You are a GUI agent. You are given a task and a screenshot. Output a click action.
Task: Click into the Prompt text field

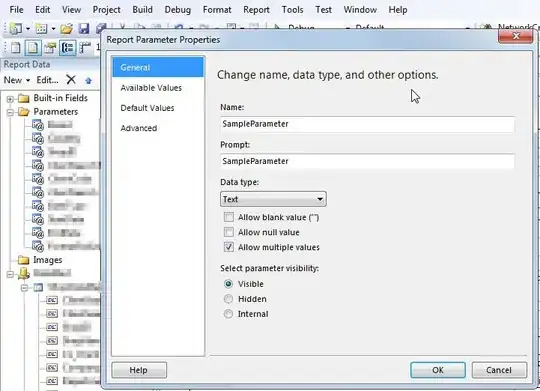point(367,161)
